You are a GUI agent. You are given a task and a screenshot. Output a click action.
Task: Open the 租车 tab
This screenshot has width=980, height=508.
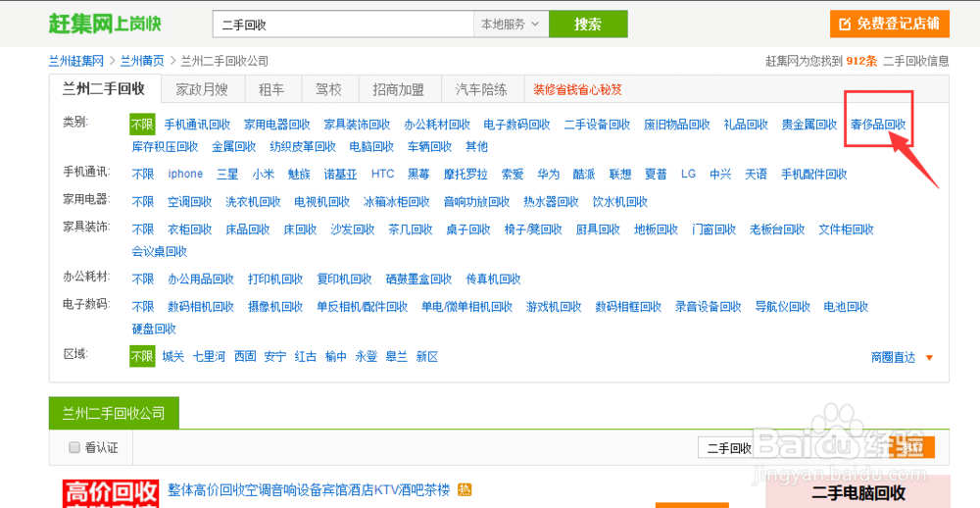(x=271, y=89)
